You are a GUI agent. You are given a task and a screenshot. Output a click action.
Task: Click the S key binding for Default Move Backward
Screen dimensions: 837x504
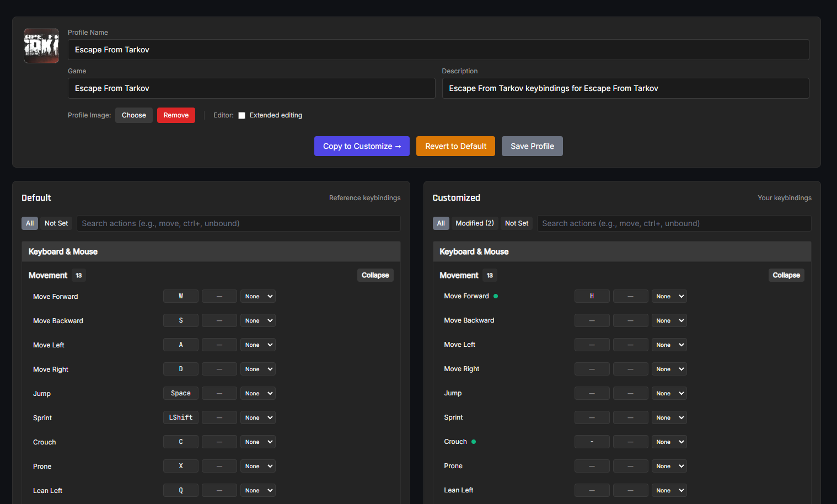pos(181,320)
